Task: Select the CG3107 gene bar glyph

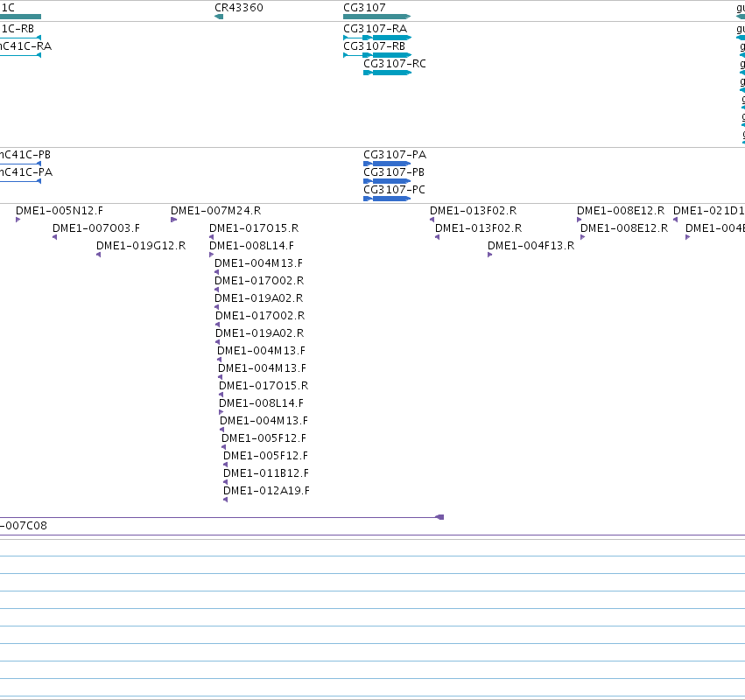Action: [376, 17]
